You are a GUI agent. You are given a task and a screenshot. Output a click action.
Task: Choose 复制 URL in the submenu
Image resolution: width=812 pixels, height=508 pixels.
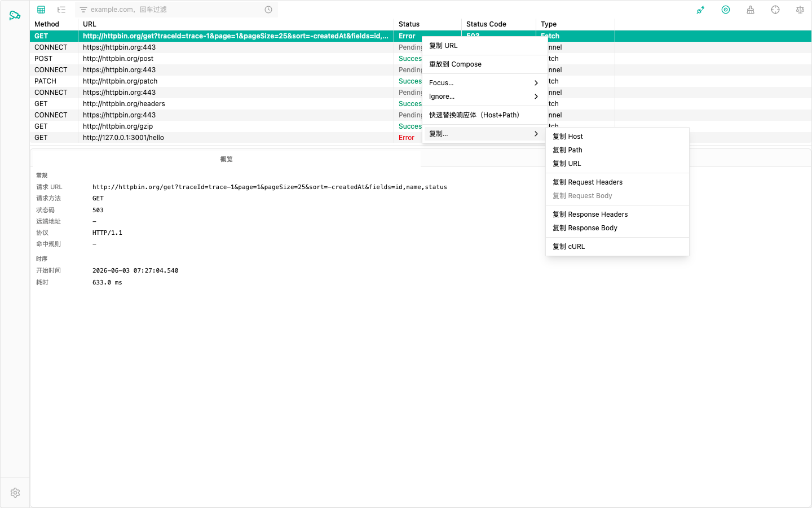[617, 164]
